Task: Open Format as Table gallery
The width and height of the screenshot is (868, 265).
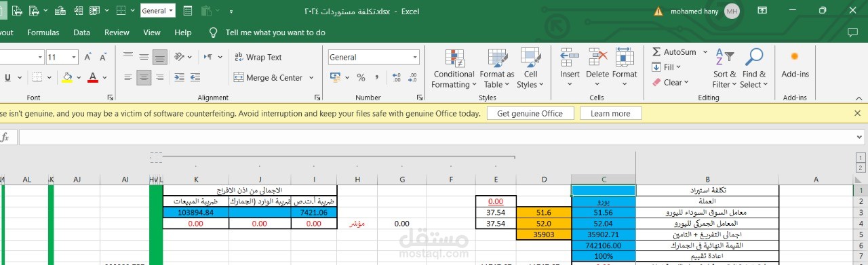Action: (x=497, y=68)
